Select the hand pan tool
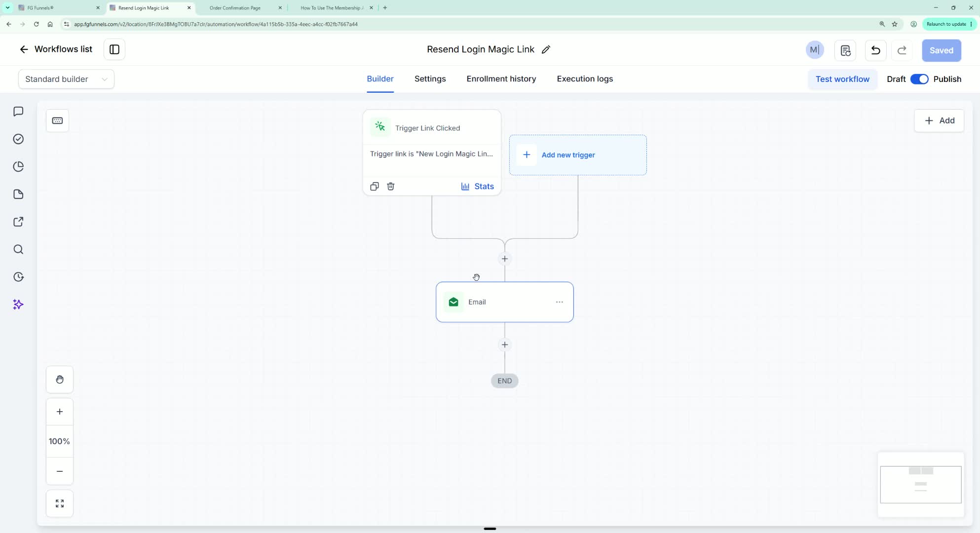Image resolution: width=980 pixels, height=533 pixels. point(60,380)
